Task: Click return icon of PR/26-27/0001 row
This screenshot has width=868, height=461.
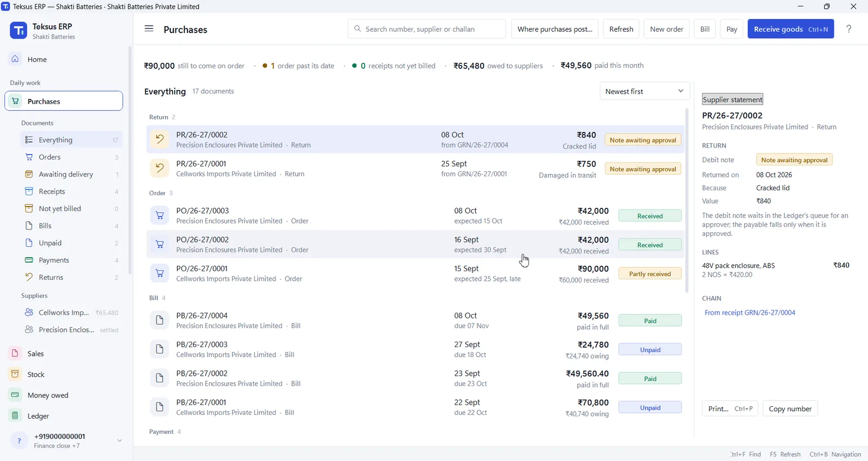Action: [x=159, y=168]
